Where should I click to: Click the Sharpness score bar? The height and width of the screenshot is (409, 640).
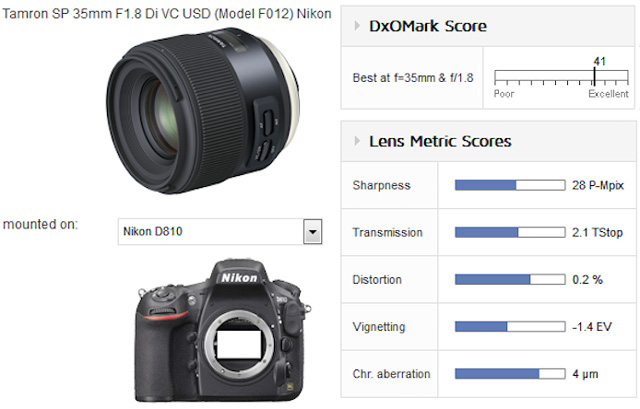(510, 185)
